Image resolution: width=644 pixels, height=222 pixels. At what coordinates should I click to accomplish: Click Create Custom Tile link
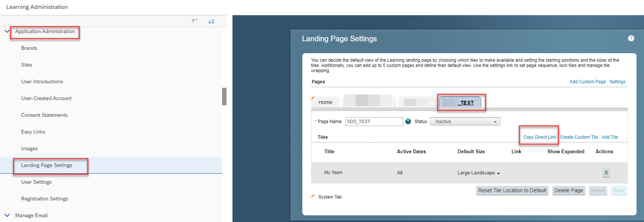pyautogui.click(x=579, y=137)
